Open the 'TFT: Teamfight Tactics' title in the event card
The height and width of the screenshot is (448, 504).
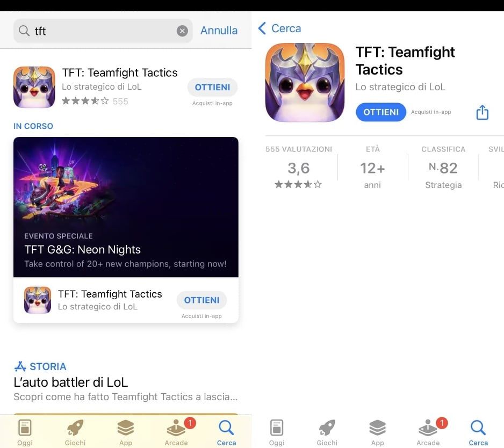pyautogui.click(x=110, y=294)
